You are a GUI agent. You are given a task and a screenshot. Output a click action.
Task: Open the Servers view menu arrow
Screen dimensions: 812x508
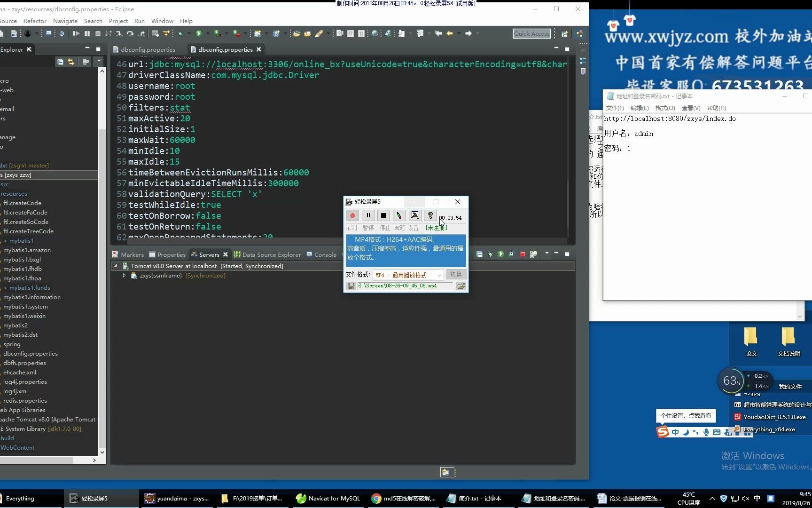(x=547, y=254)
